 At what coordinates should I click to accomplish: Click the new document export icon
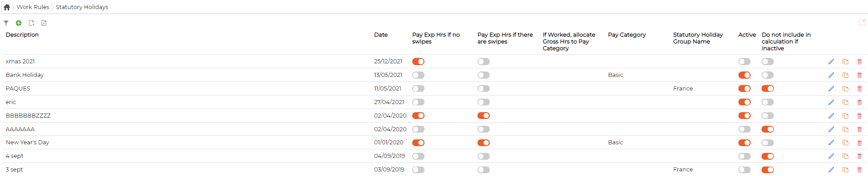31,23
